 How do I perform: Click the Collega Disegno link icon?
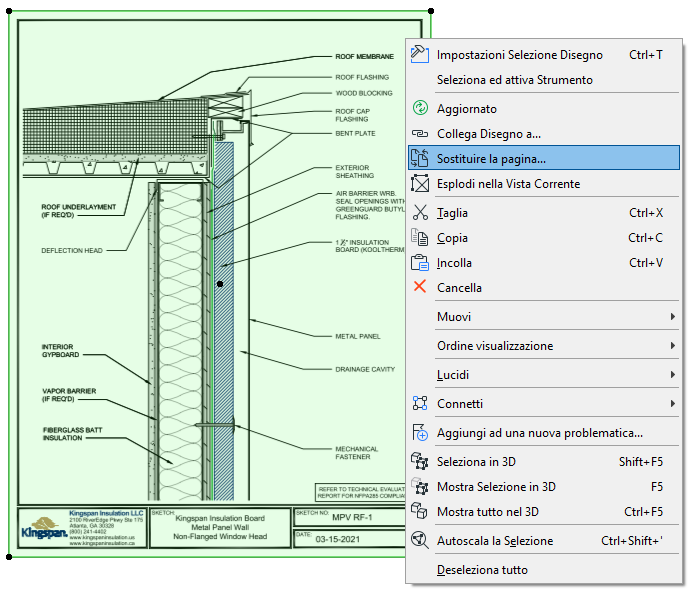(x=420, y=133)
